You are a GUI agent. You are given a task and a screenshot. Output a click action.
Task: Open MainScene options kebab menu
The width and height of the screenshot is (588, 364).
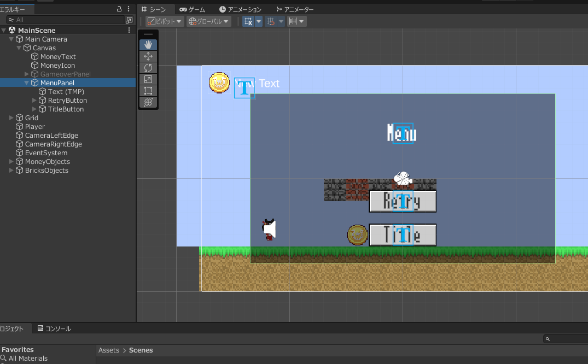coord(129,30)
